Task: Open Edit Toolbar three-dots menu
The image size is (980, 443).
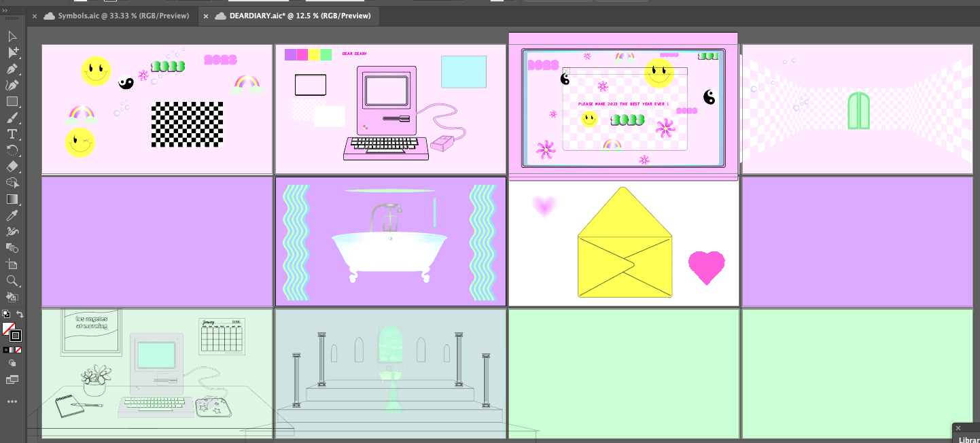Action: [x=12, y=402]
